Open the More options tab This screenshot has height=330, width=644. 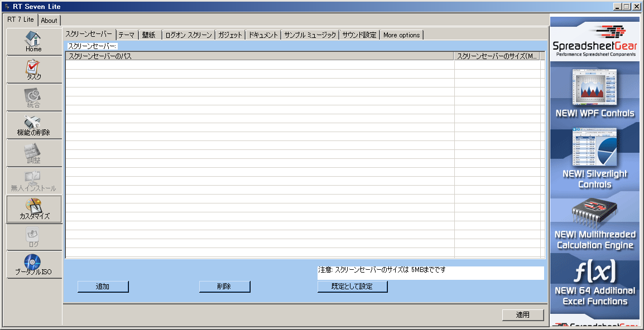tap(402, 35)
